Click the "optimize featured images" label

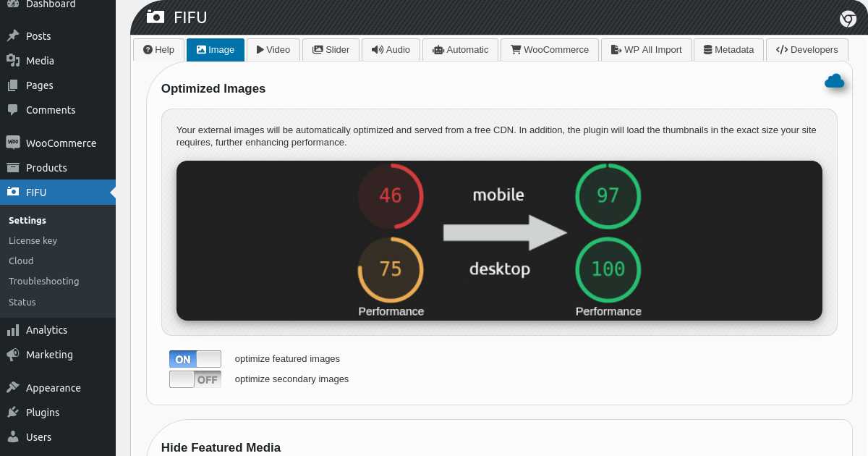click(287, 359)
